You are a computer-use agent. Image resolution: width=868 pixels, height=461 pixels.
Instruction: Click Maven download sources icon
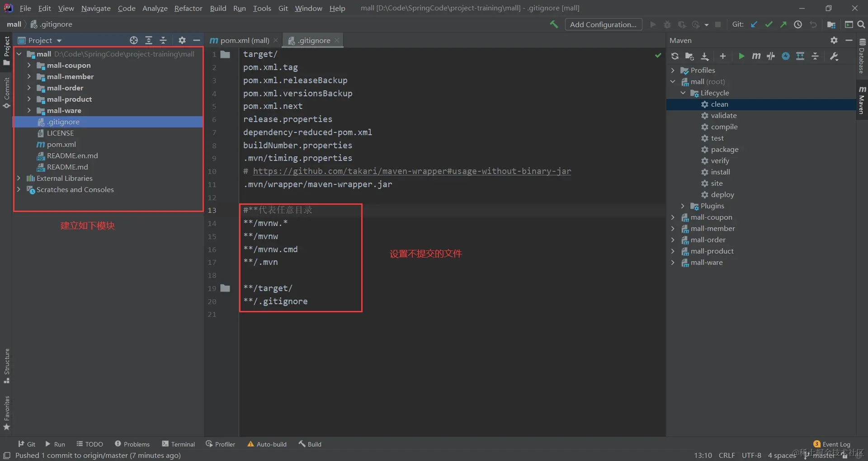point(705,56)
